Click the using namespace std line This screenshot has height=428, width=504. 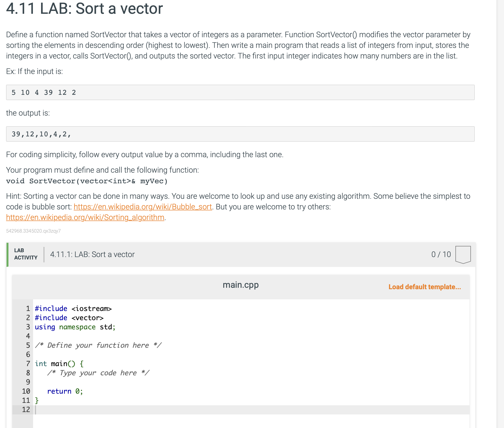point(75,327)
